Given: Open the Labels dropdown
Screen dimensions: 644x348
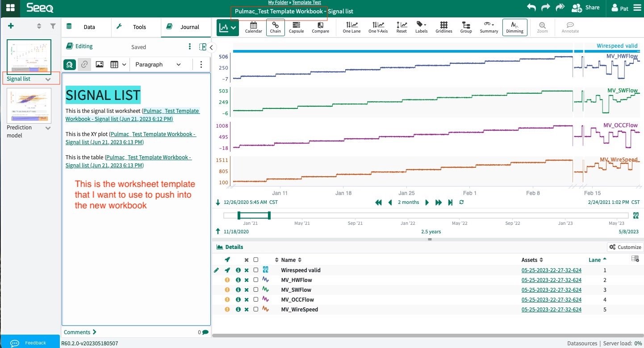Looking at the screenshot, I should pos(421,27).
